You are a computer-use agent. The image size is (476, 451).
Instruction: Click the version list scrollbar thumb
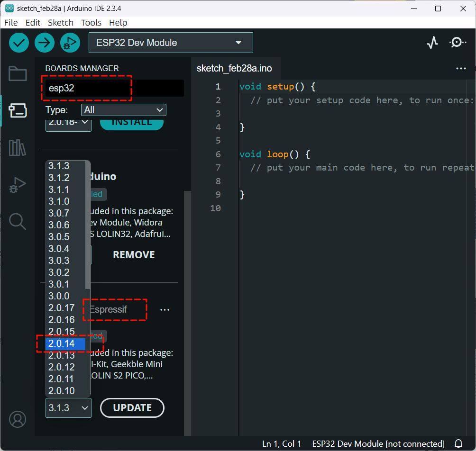pos(88,225)
